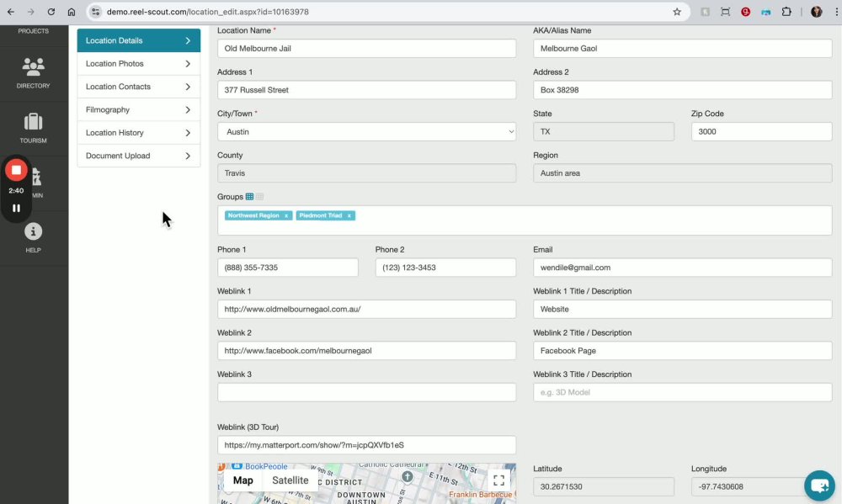Go to the browser home page
This screenshot has height=504, width=842.
(72, 12)
